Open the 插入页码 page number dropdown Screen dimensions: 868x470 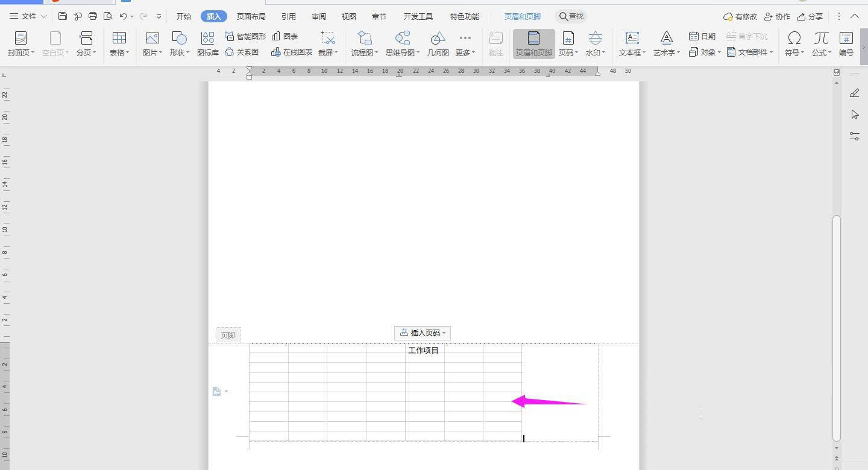click(422, 333)
